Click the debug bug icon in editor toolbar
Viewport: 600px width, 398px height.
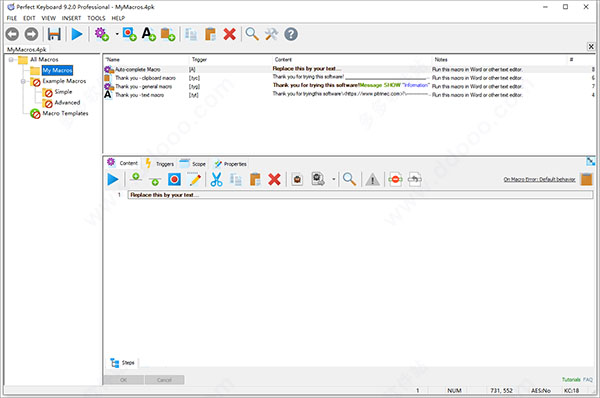pos(297,179)
